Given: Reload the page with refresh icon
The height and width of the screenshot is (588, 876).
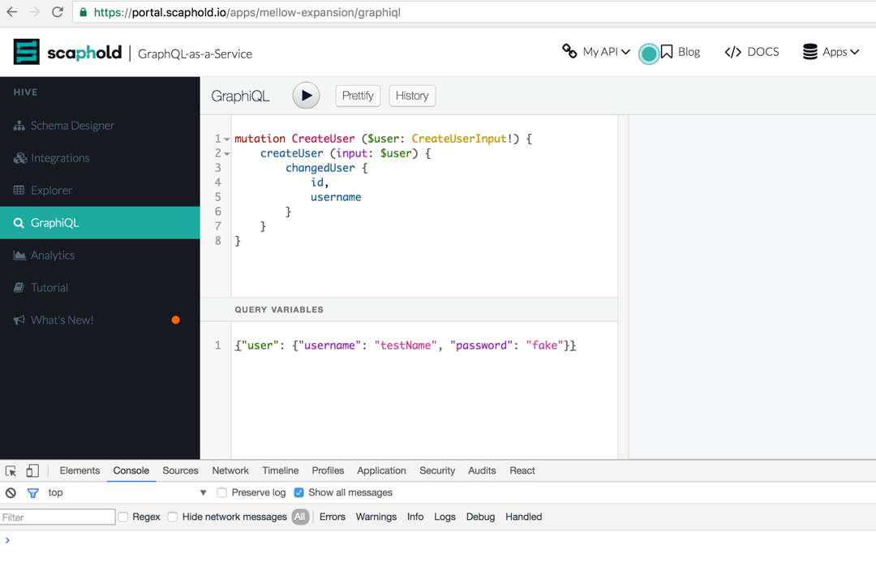Looking at the screenshot, I should point(58,11).
